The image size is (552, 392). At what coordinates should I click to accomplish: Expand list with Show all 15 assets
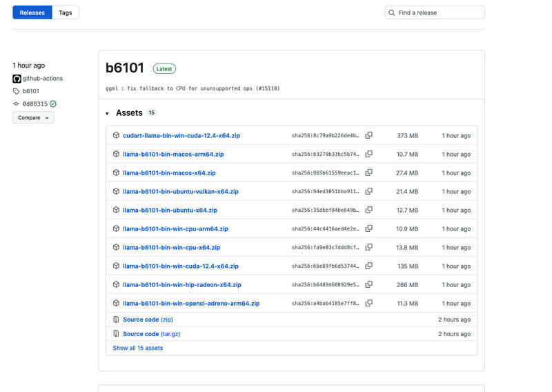tap(138, 349)
